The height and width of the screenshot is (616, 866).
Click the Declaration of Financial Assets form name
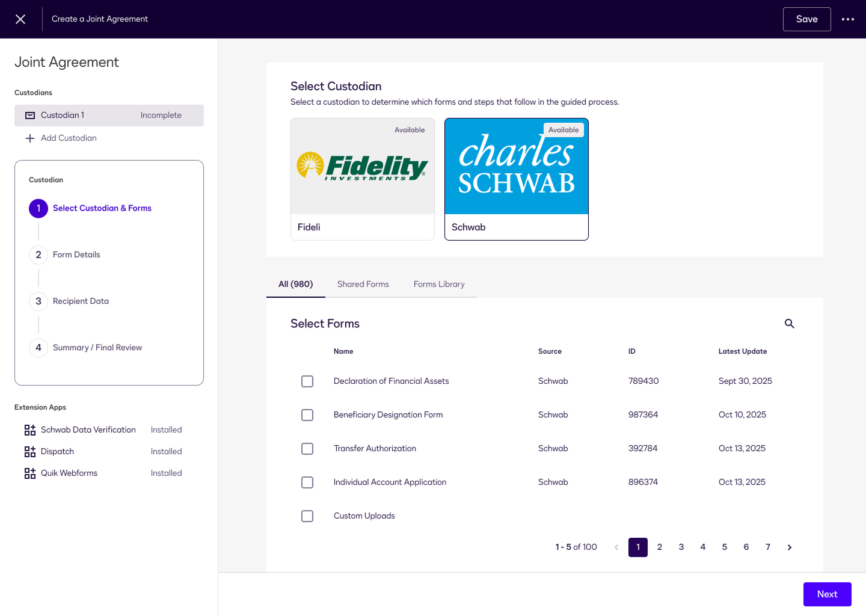point(392,381)
